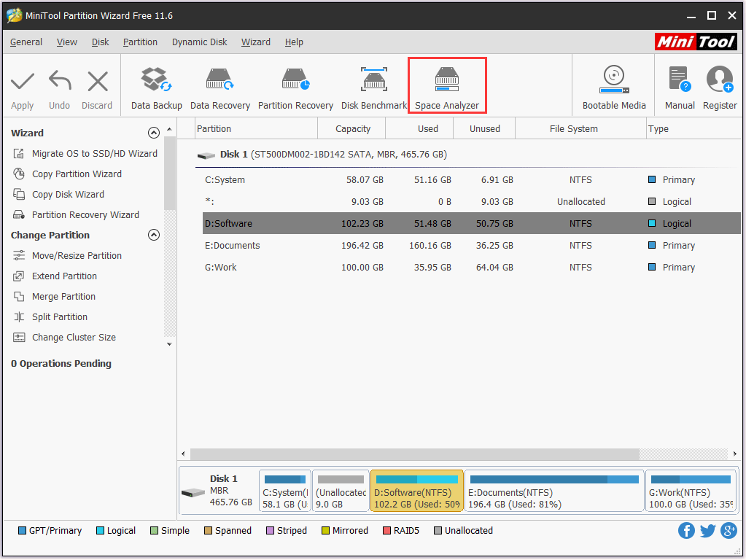Open the Wizard menu
746x560 pixels.
255,42
